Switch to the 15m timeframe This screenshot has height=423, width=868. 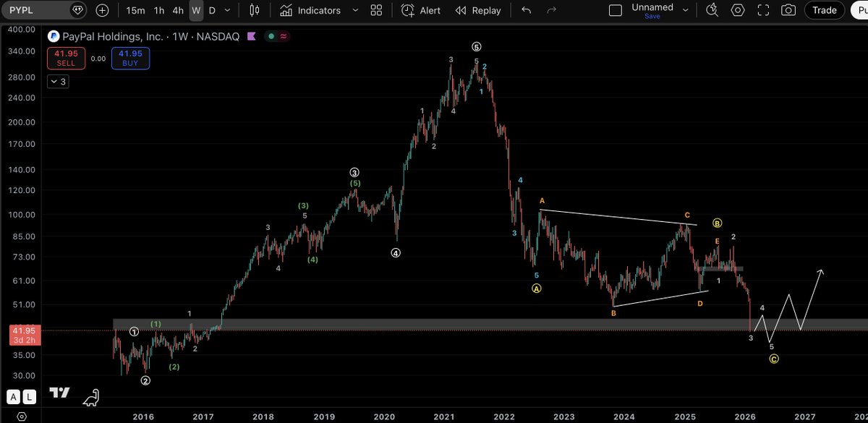pos(135,10)
